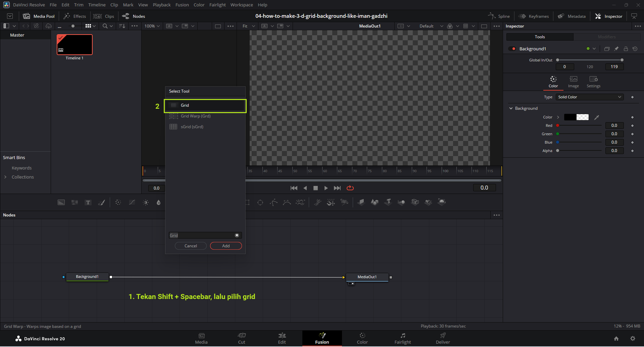
Task: Click the Add button in Select Tool dialog
Action: click(226, 246)
